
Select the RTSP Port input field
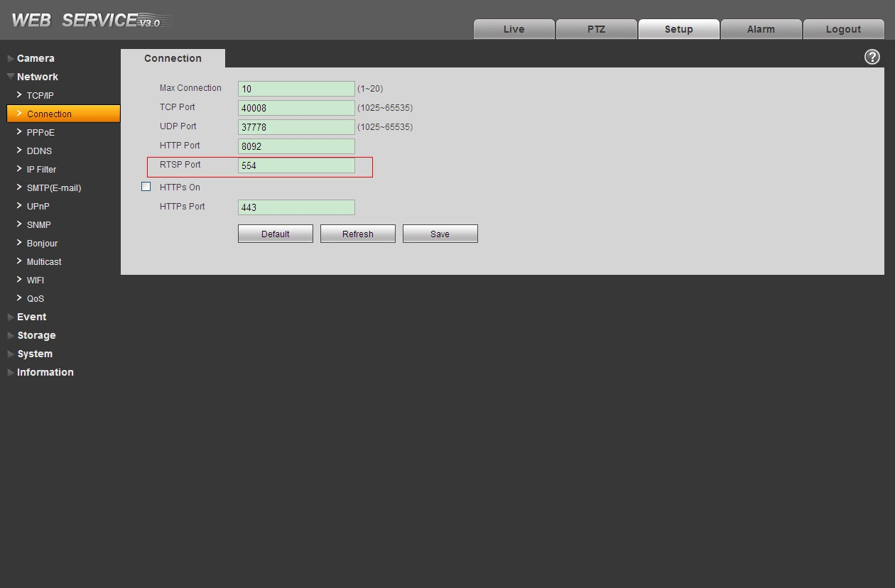point(296,165)
